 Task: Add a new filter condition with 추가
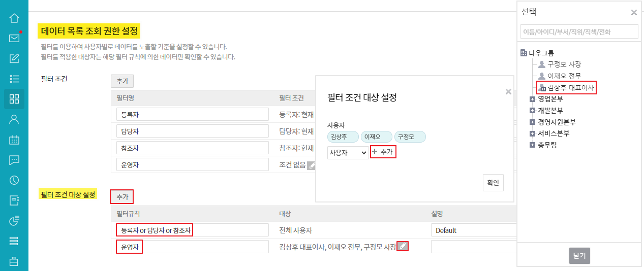[122, 81]
